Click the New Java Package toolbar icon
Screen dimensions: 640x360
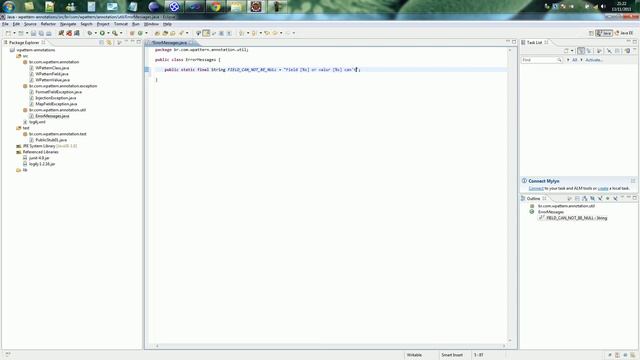coord(132,33)
